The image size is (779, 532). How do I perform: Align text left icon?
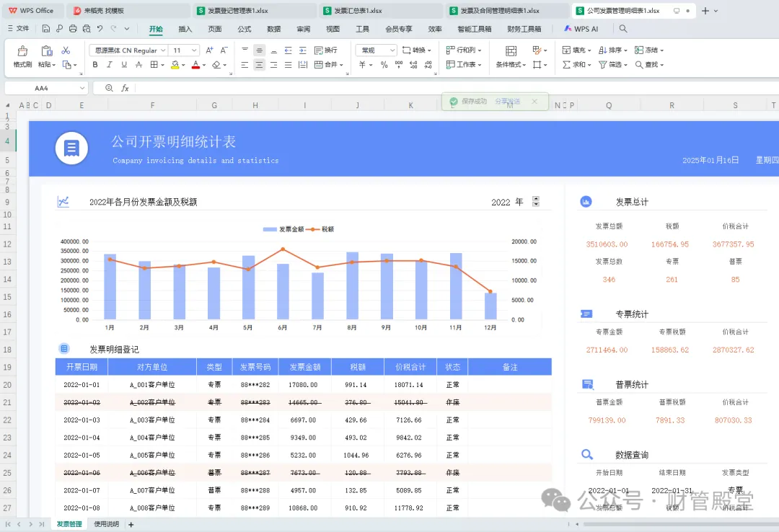245,65
